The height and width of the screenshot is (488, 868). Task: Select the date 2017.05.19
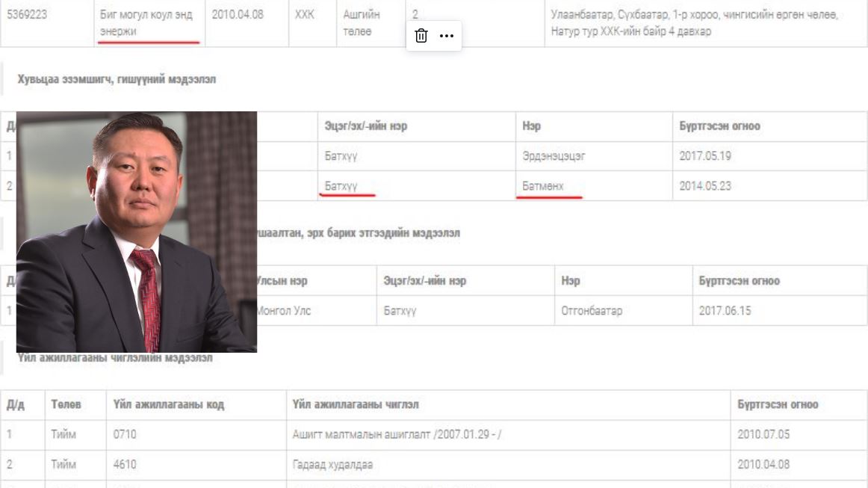705,156
